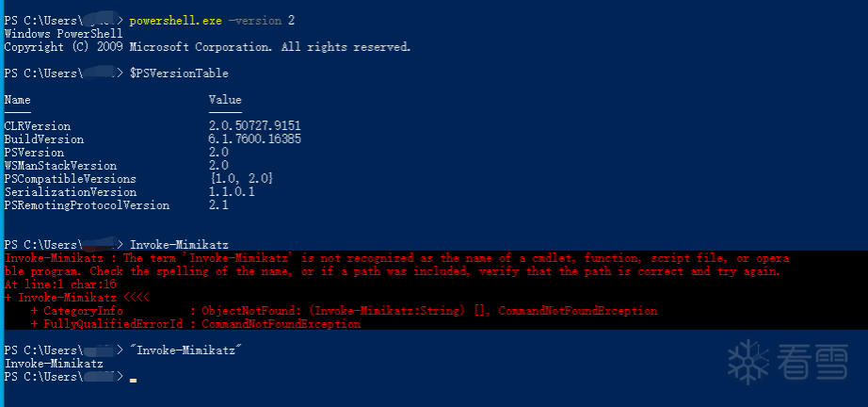Click the quoted "Invoke-Mimikatz" string command
868x407 pixels.
point(186,350)
